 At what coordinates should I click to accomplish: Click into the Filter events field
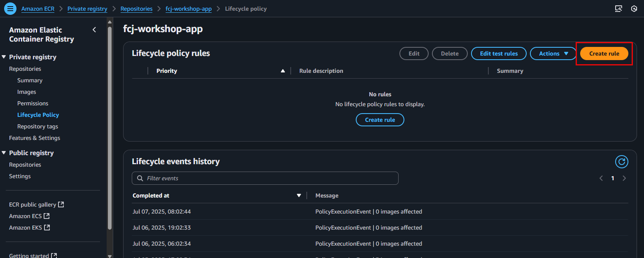coord(268,178)
